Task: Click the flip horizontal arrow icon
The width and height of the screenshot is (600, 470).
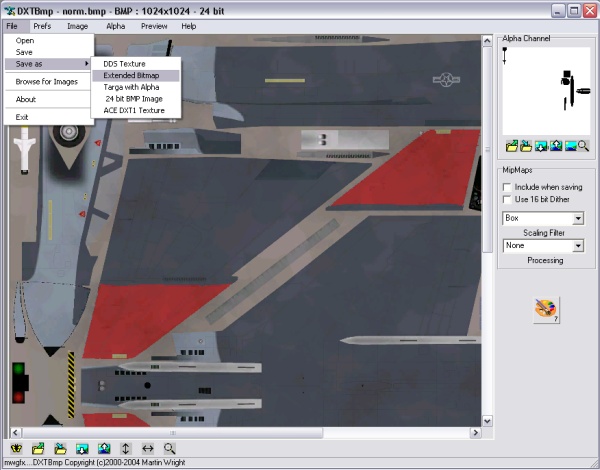Action: coord(148,449)
